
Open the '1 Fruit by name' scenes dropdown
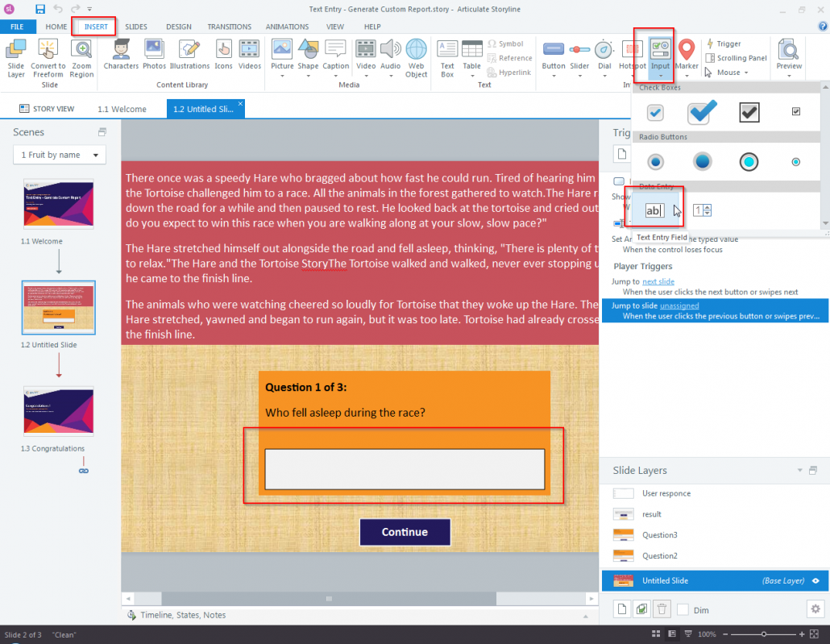(x=60, y=155)
